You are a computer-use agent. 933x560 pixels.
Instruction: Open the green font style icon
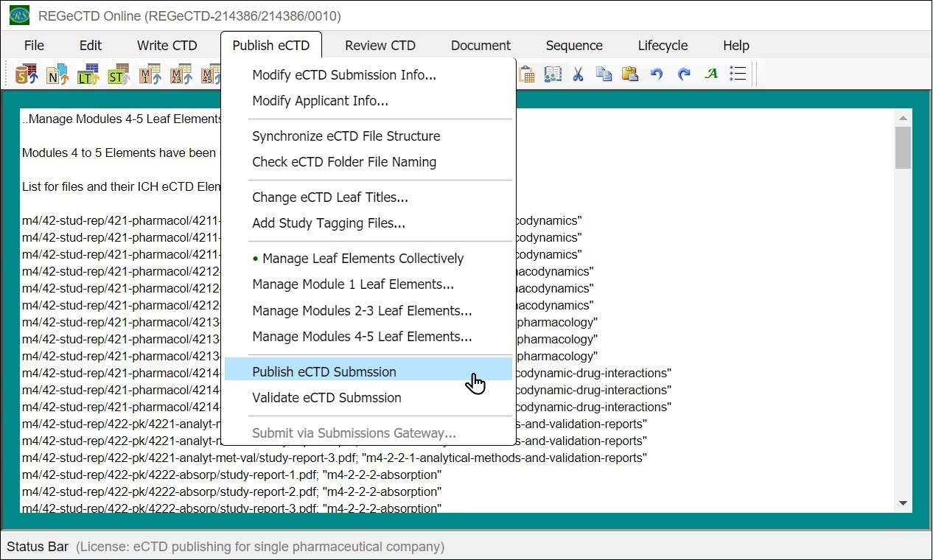(711, 74)
